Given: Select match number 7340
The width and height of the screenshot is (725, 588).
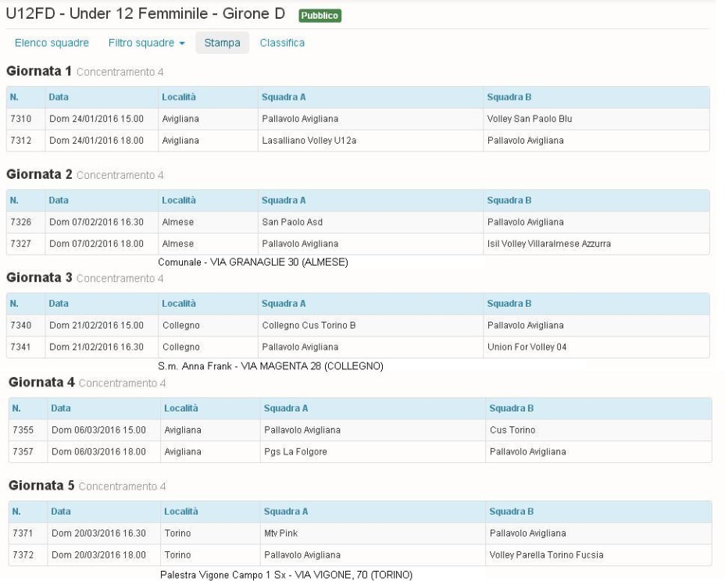Looking at the screenshot, I should pos(21,326).
